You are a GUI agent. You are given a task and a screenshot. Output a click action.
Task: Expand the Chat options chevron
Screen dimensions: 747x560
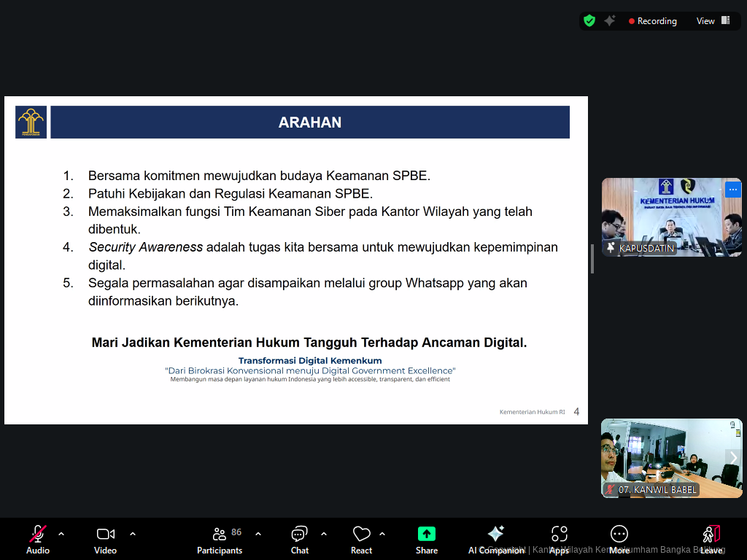click(x=322, y=534)
